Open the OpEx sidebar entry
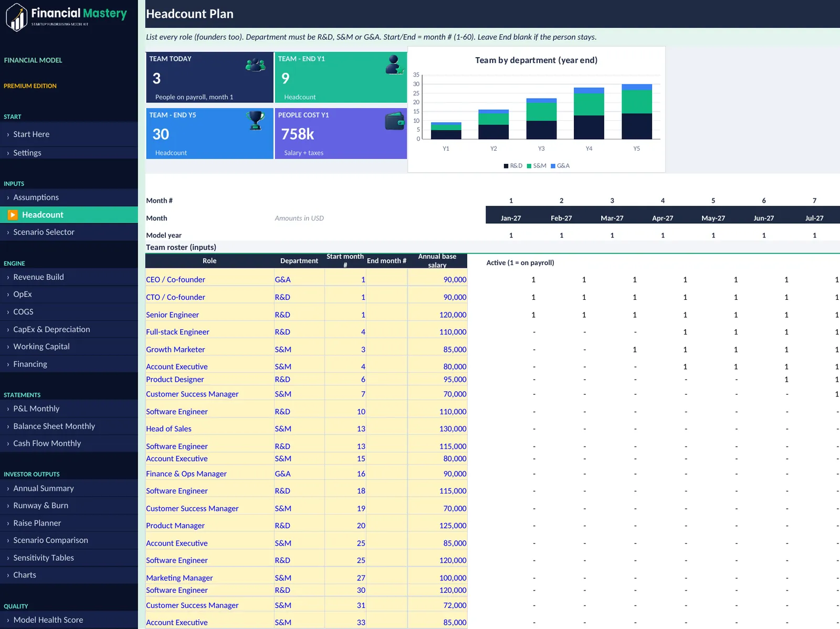The image size is (840, 629). pos(69,295)
